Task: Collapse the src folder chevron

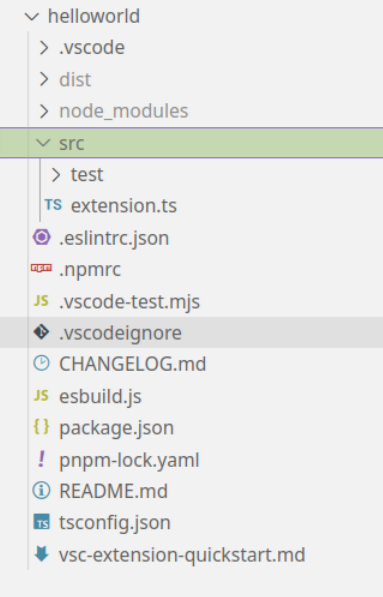Action: 43,143
